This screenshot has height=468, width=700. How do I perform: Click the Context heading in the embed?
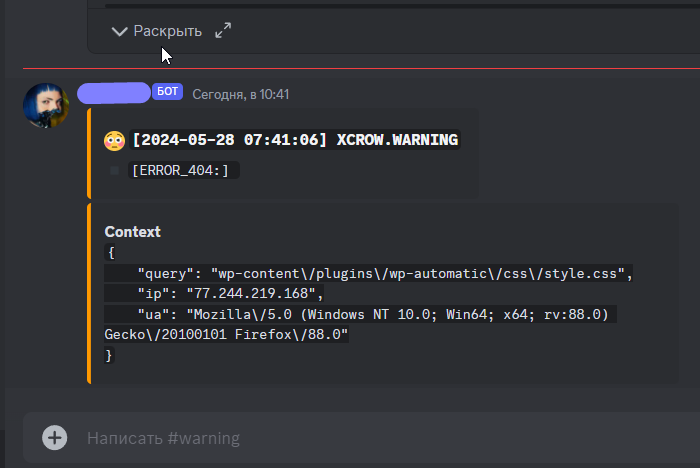point(132,231)
